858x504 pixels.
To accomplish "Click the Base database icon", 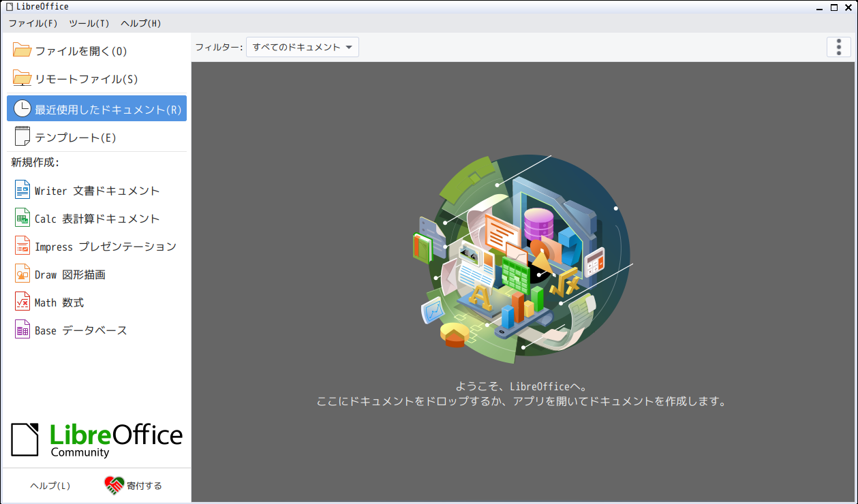I will (x=22, y=330).
